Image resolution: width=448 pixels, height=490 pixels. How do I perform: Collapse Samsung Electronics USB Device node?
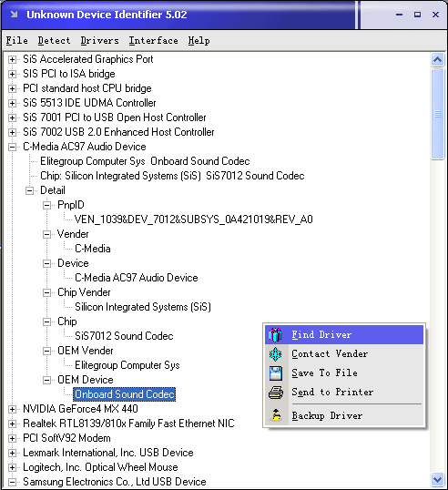pyautogui.click(x=12, y=482)
